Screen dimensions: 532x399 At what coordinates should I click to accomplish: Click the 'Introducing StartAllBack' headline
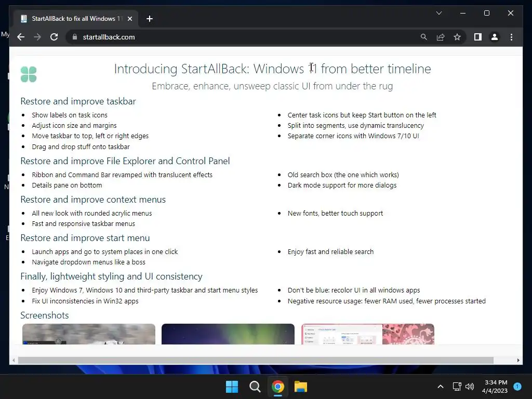pyautogui.click(x=272, y=69)
